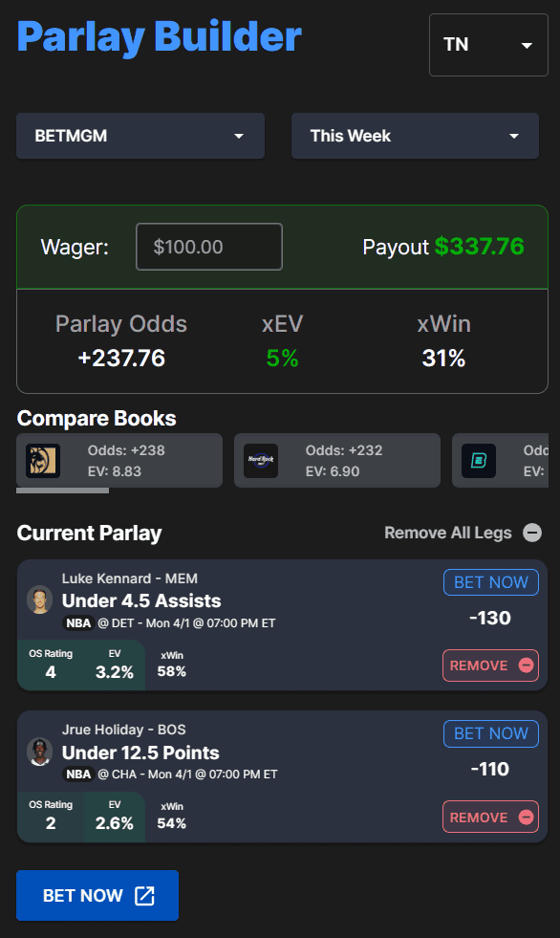Image resolution: width=560 pixels, height=938 pixels.
Task: Click the Hard Rock sportsbook logo
Action: (x=261, y=461)
